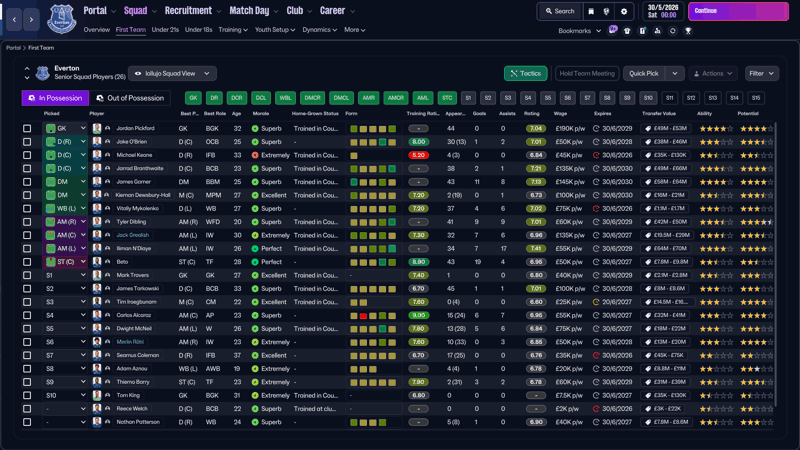Open the circular arrows shortcut icon

tap(672, 31)
